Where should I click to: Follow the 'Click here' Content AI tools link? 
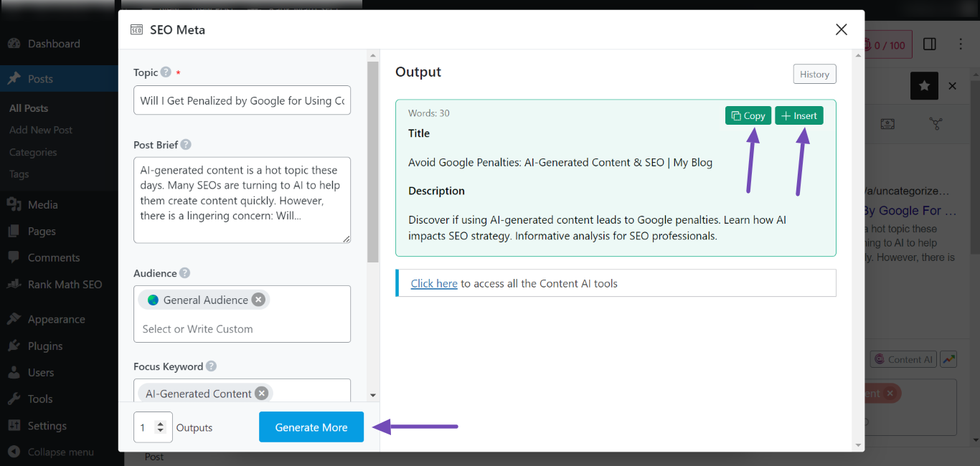434,283
